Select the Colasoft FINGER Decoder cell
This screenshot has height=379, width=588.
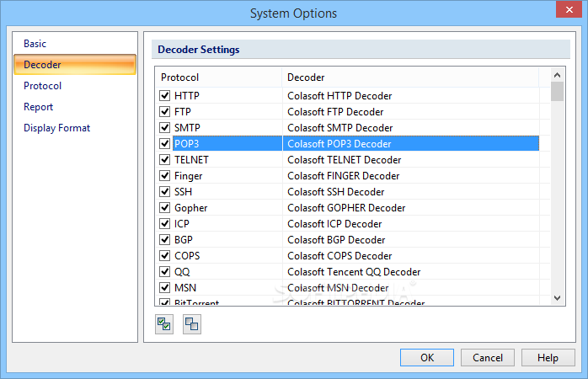(410, 175)
